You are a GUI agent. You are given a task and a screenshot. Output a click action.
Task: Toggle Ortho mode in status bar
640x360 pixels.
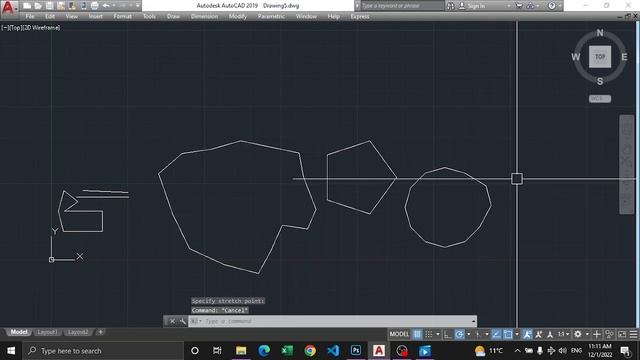448,334
